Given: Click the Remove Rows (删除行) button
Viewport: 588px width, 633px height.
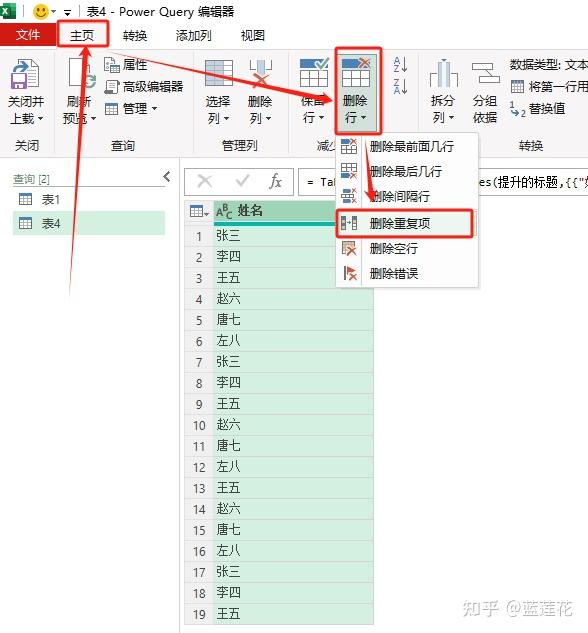Looking at the screenshot, I should pyautogui.click(x=357, y=91).
